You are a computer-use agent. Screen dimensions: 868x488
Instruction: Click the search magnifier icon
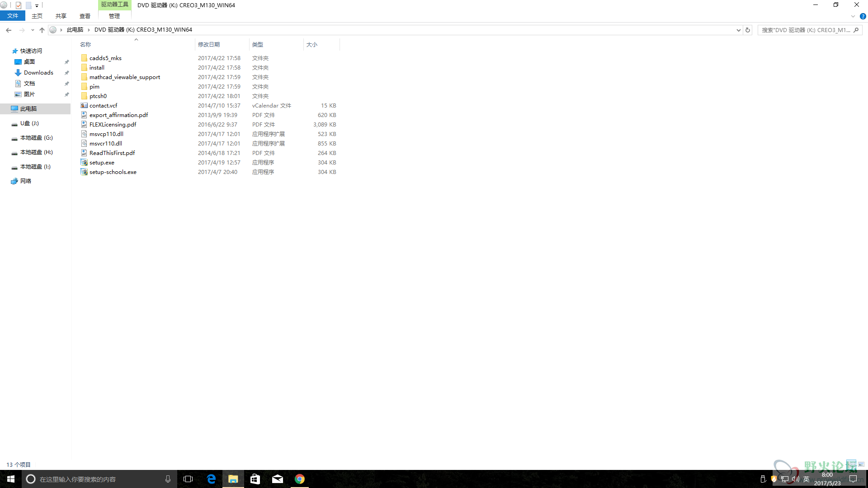pyautogui.click(x=856, y=30)
